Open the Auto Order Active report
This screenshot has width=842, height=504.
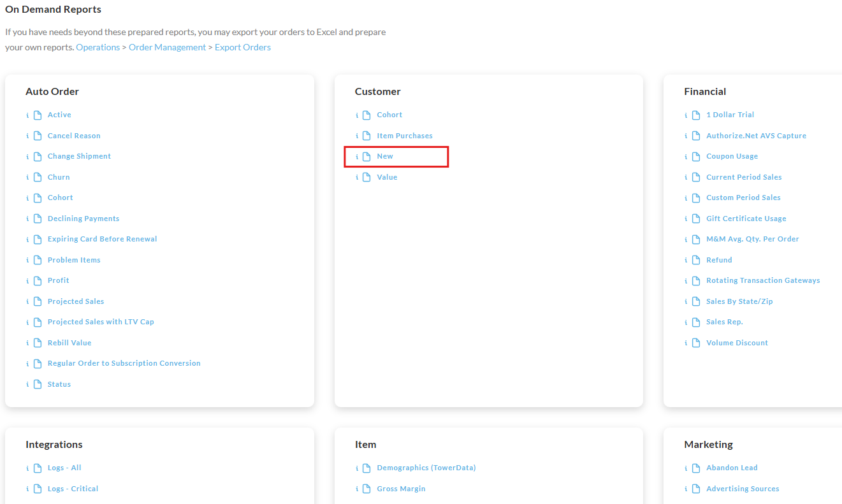59,115
